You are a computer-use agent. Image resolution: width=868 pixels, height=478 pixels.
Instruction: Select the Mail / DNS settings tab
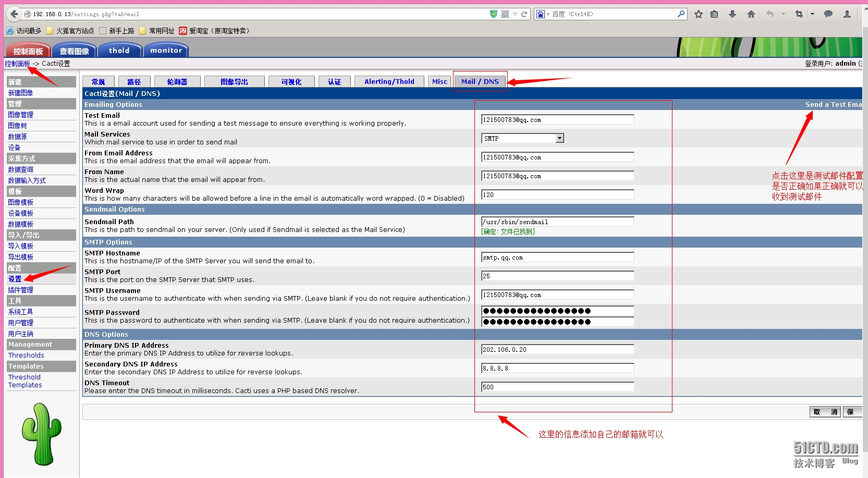point(480,82)
